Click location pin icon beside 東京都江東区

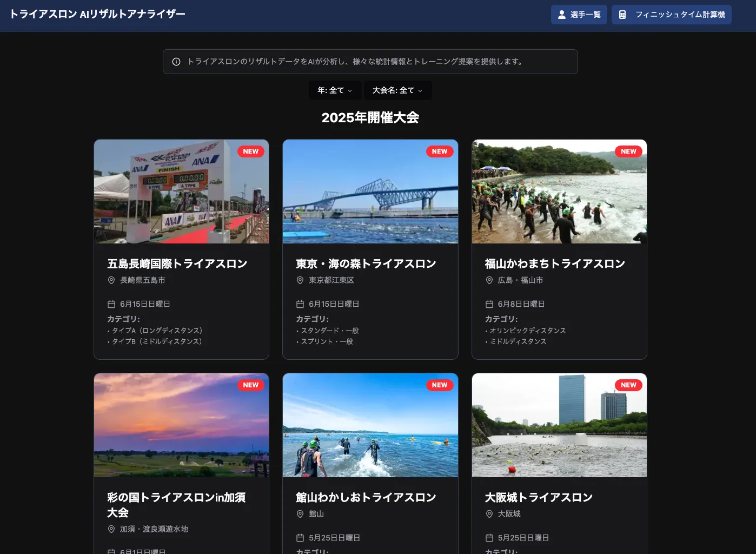[x=300, y=280]
